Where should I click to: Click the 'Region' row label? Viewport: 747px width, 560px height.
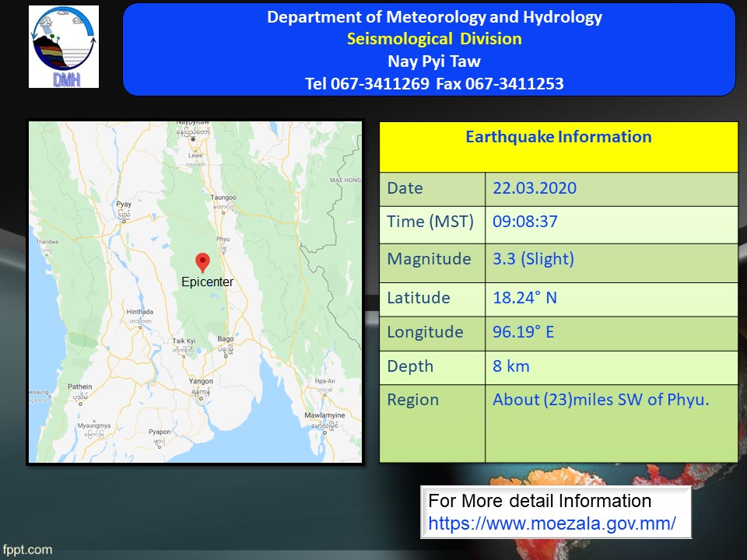(x=412, y=400)
